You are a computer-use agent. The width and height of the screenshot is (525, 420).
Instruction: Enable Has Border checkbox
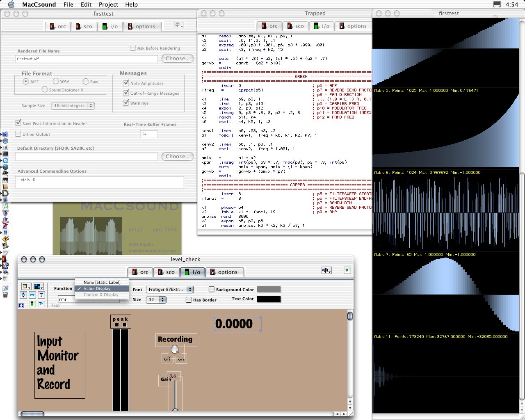pos(189,300)
